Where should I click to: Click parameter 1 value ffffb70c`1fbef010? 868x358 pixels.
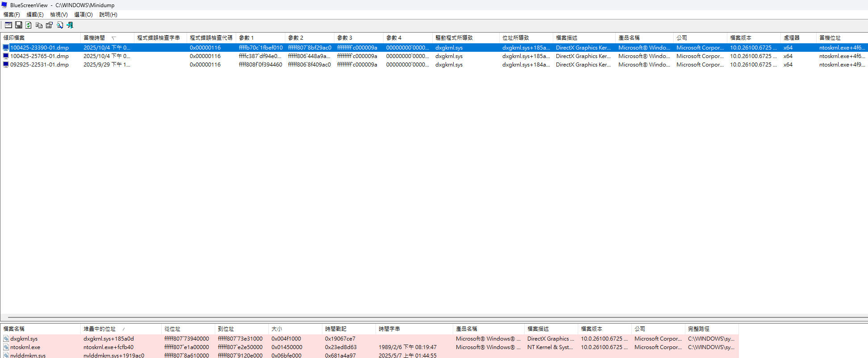click(x=261, y=47)
